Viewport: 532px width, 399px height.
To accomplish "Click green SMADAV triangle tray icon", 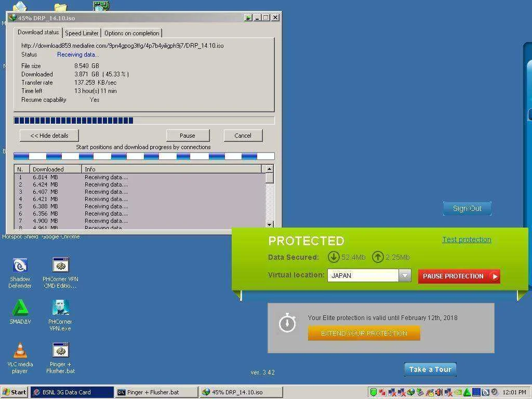I will click(467, 392).
